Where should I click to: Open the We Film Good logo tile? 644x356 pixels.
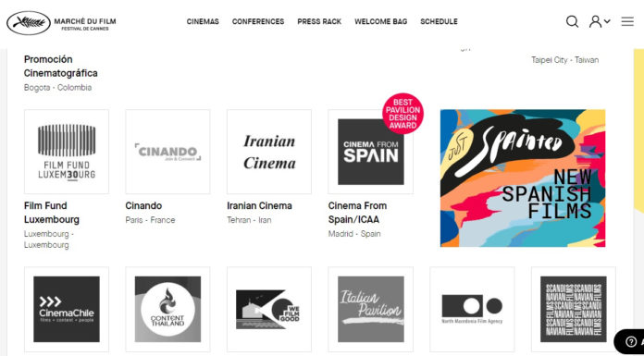pos(269,309)
